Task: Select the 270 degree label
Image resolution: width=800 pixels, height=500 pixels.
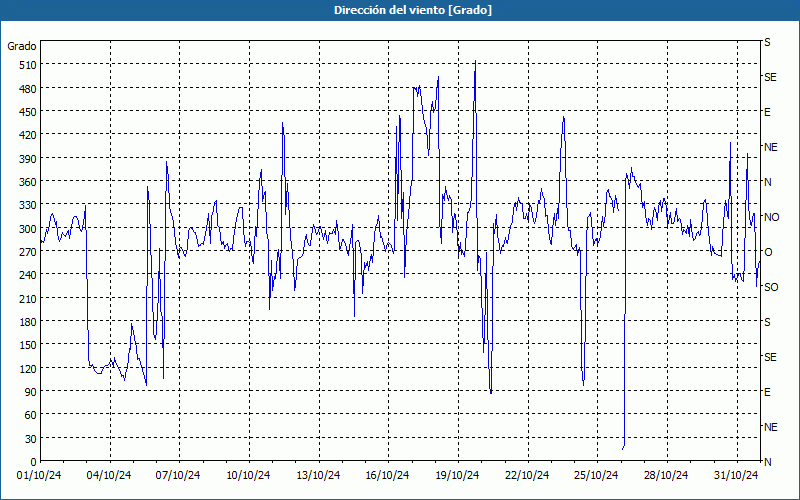Action: 27,253
